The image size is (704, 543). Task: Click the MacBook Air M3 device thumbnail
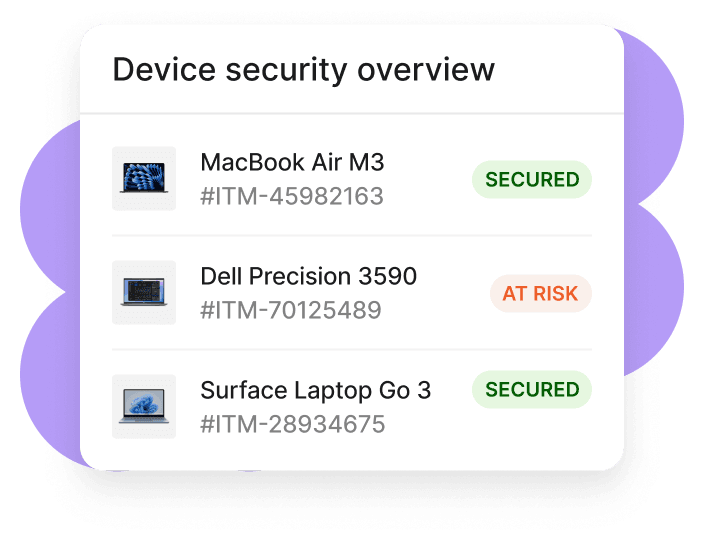[144, 179]
